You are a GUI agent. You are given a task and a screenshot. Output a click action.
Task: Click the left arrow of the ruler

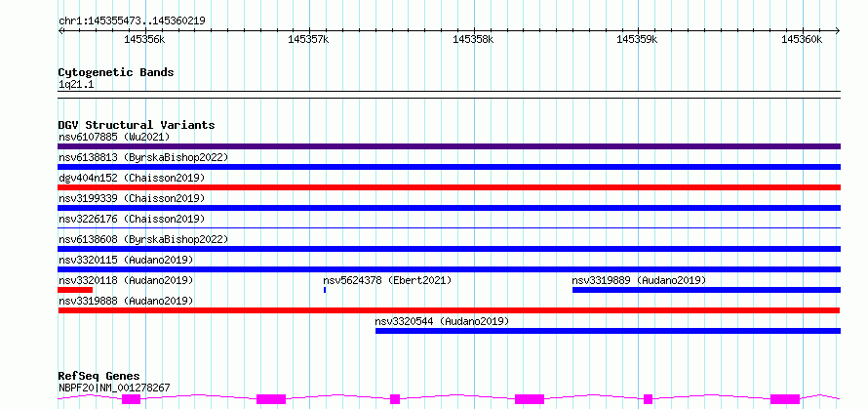click(x=60, y=30)
